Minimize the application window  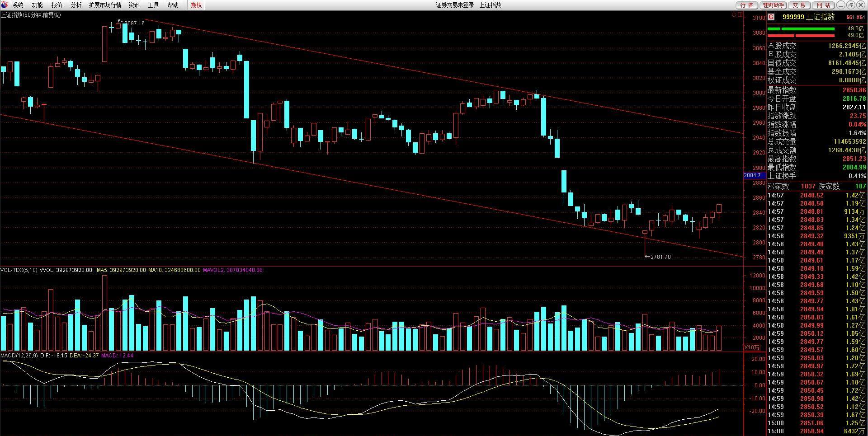[840, 5]
